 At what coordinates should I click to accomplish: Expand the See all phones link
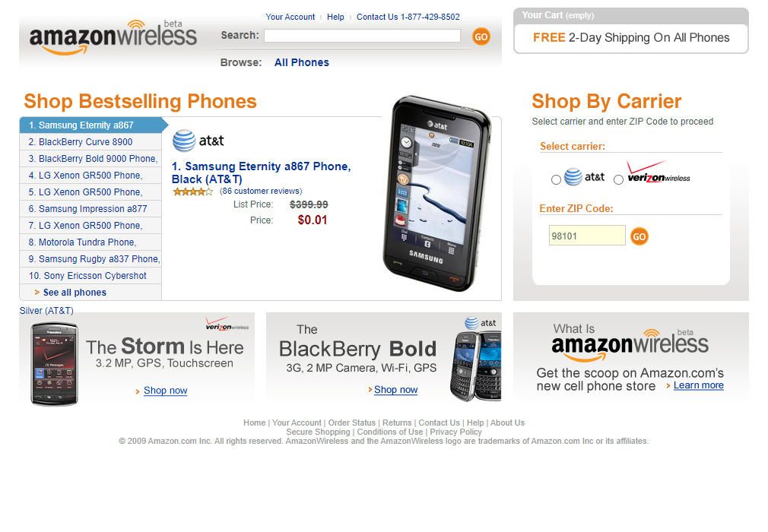point(75,293)
